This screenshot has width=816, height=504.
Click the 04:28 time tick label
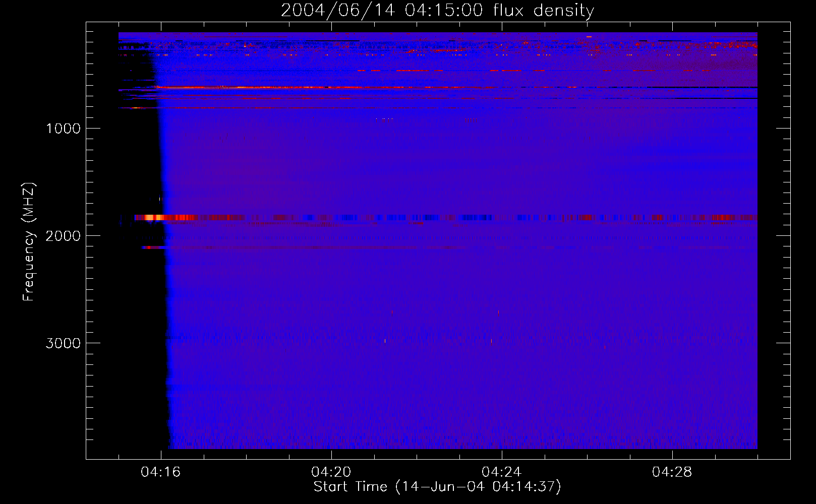(672, 472)
